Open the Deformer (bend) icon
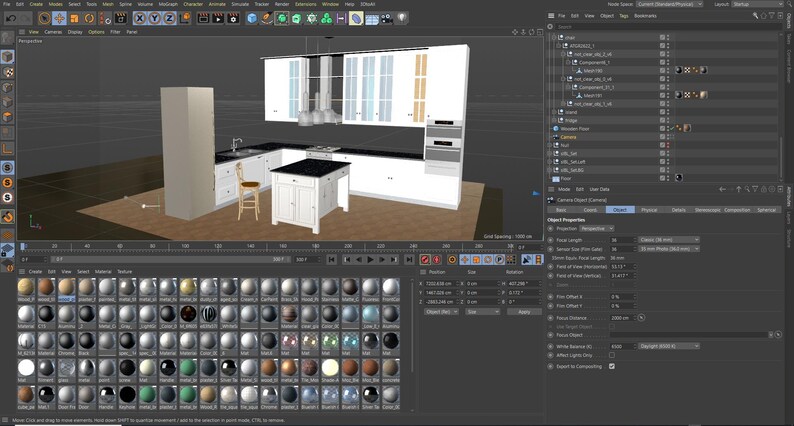The height and width of the screenshot is (426, 794). [356, 19]
